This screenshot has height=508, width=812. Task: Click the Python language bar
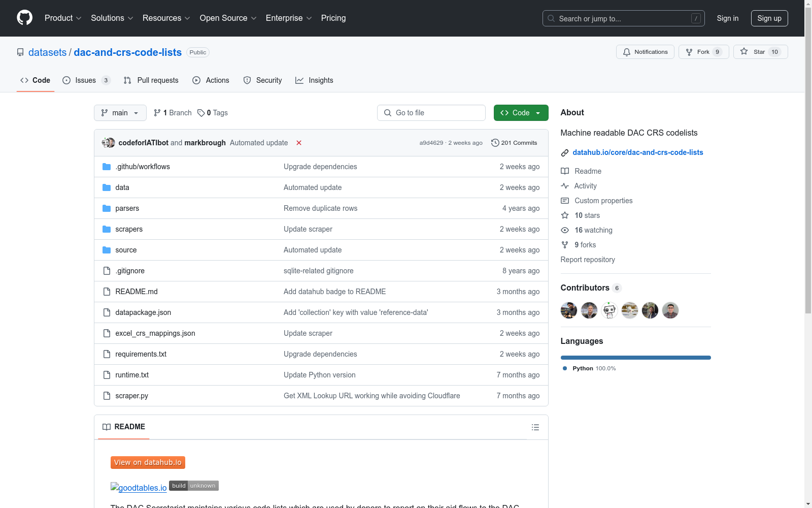pos(636,358)
